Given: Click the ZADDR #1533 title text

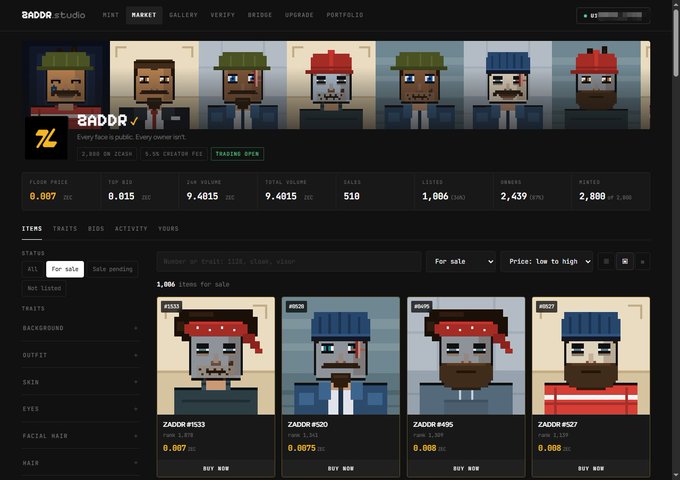Looking at the screenshot, I should coord(184,424).
